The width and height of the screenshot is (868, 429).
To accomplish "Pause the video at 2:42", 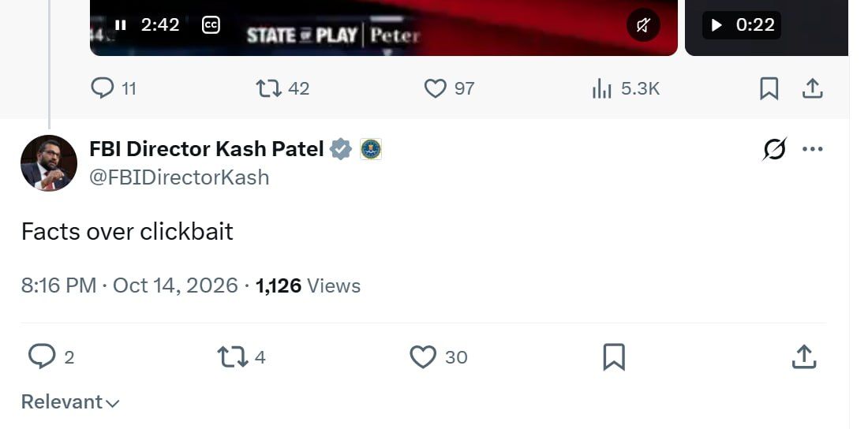I will 120,25.
